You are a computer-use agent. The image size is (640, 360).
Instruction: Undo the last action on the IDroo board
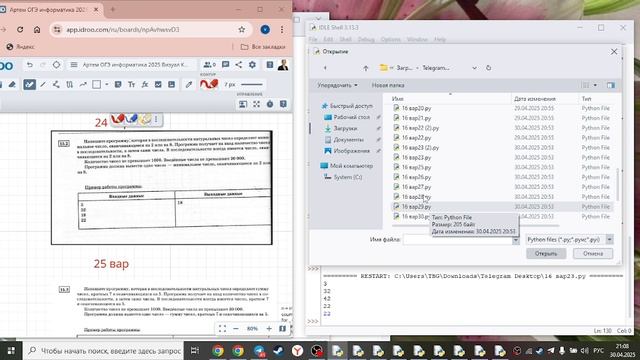29,64
